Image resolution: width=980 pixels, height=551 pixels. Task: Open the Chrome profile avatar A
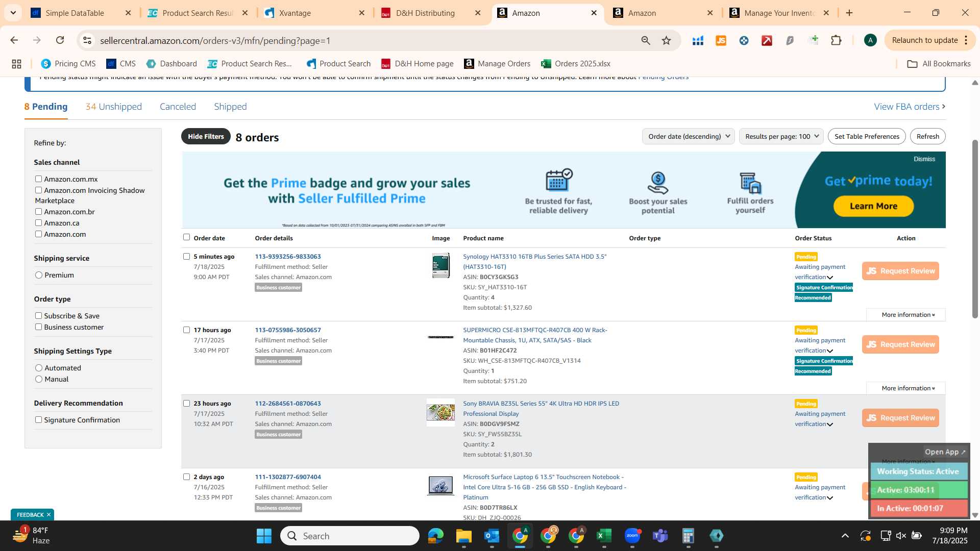(x=870, y=40)
